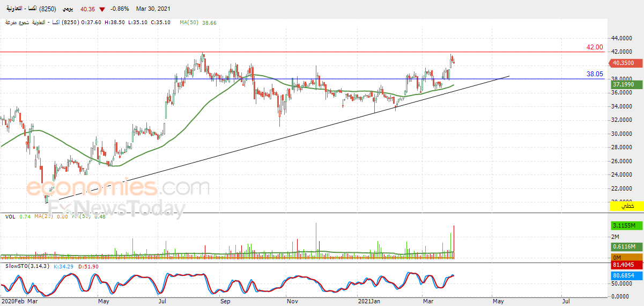This screenshot has width=644, height=306.
Task: Click the red down-triangle price change indicator
Action: (102, 10)
